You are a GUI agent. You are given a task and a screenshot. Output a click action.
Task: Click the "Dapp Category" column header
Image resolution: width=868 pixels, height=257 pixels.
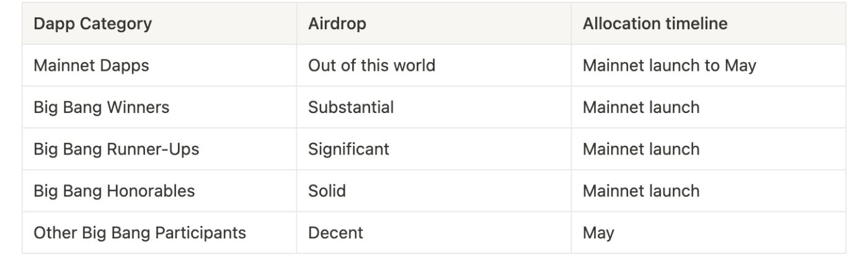[x=93, y=24]
